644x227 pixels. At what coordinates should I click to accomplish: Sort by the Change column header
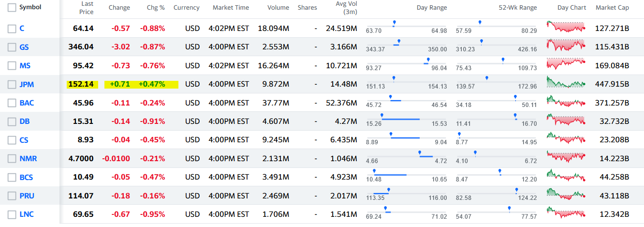click(x=119, y=8)
